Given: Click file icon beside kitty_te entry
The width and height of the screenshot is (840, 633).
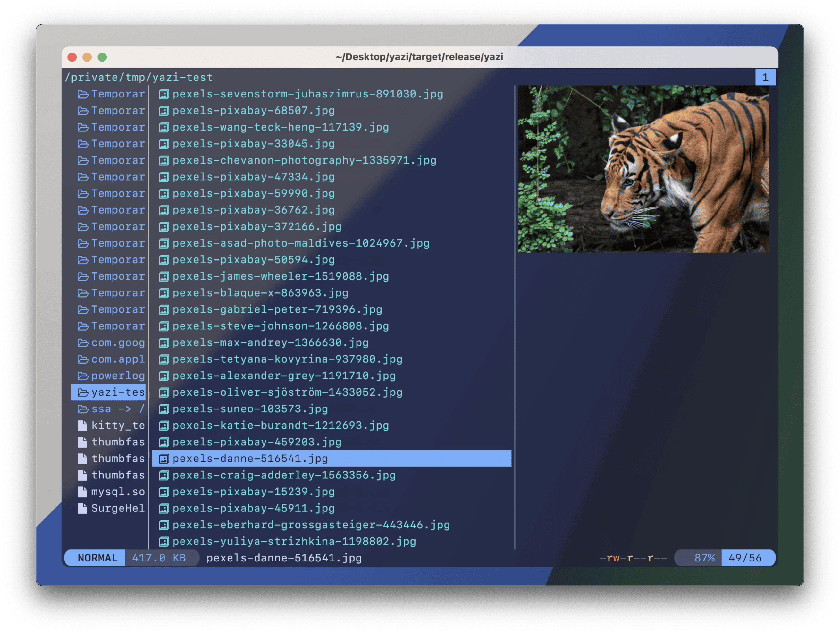Looking at the screenshot, I should (x=82, y=426).
